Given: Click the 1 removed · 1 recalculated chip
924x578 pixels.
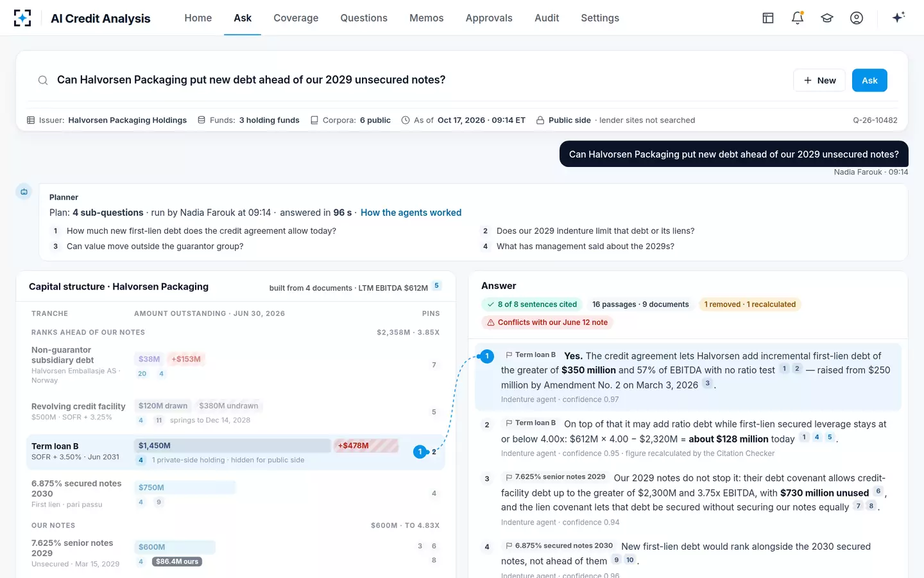Looking at the screenshot, I should coord(749,304).
